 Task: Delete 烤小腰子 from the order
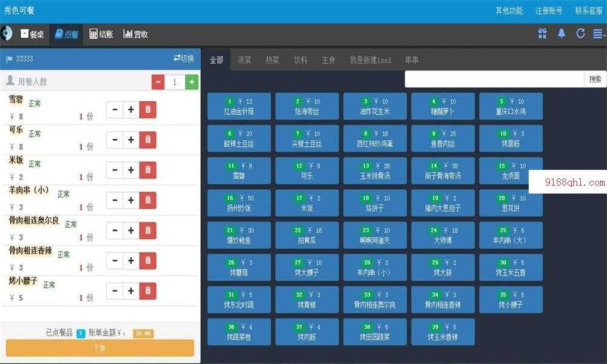point(148,291)
